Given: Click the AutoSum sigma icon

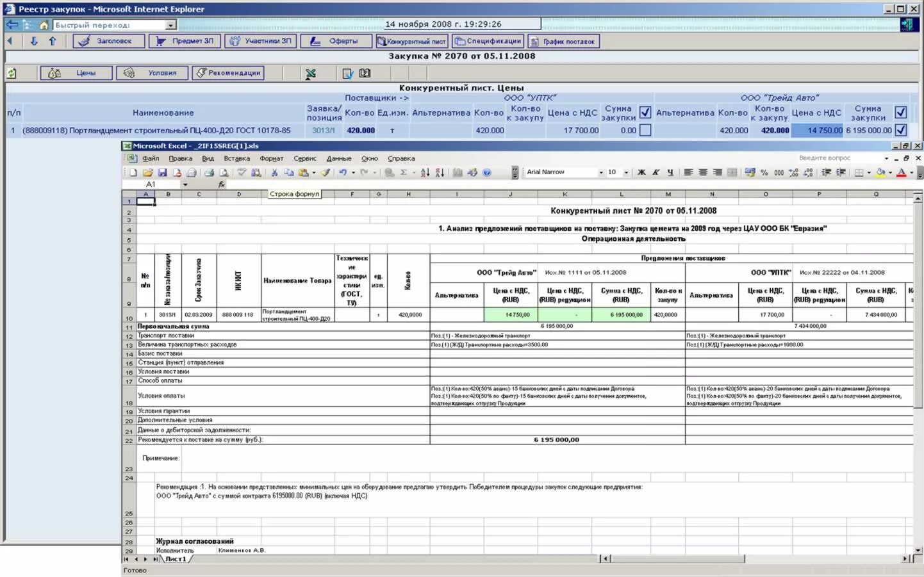Looking at the screenshot, I should click(404, 172).
